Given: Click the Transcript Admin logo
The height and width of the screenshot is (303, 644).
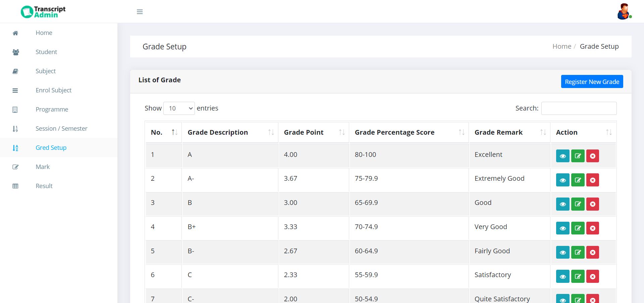Looking at the screenshot, I should pyautogui.click(x=43, y=12).
